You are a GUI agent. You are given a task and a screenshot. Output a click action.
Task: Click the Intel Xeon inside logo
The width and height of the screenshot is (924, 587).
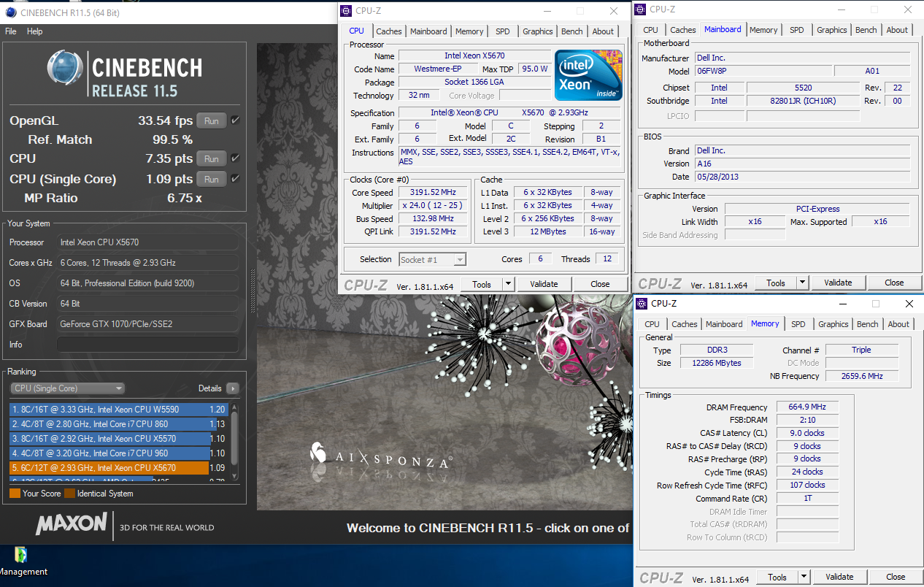[x=588, y=75]
